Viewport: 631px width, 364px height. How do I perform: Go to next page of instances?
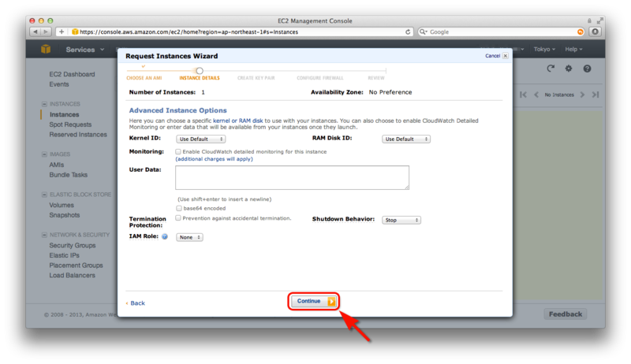tap(582, 95)
